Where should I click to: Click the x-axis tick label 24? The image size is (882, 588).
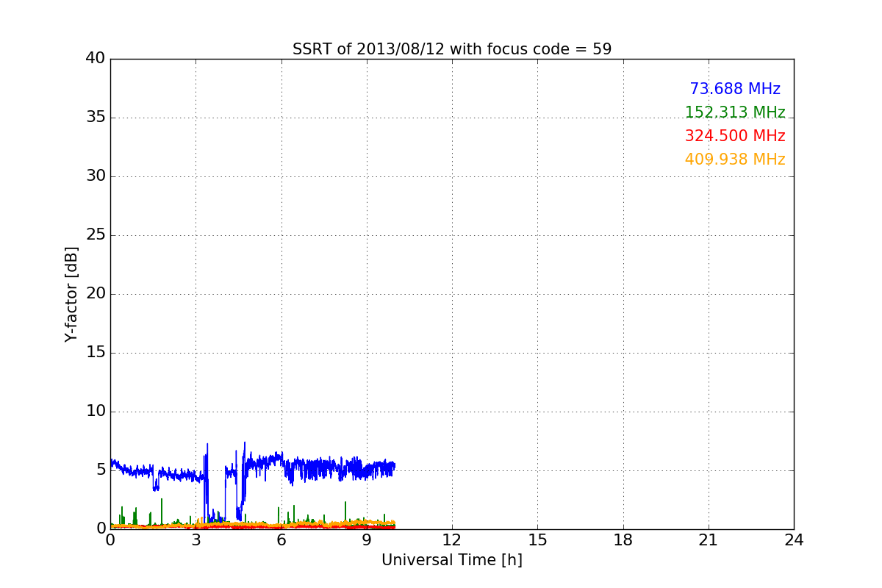coord(794,540)
